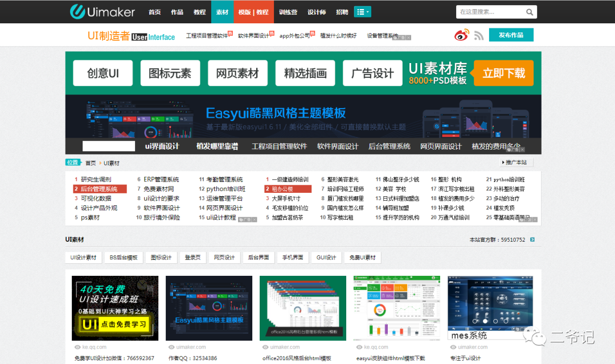Screen dimensions: 615x364
Task: Select the 图标设计 filter tab
Action: click(x=161, y=258)
